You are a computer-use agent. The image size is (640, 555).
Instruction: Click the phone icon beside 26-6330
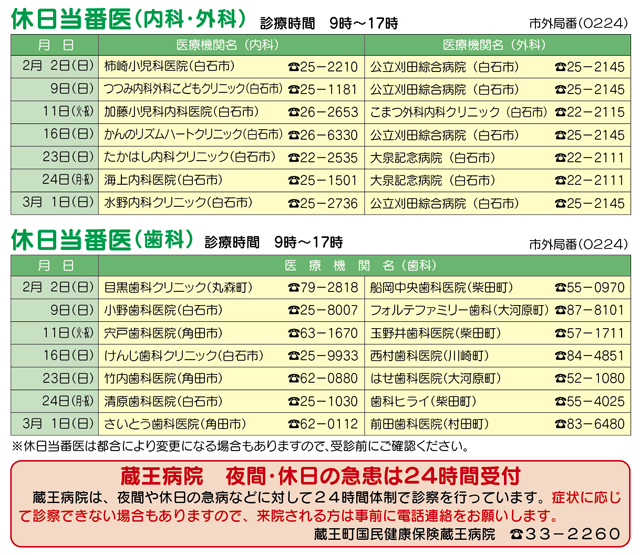click(x=292, y=135)
